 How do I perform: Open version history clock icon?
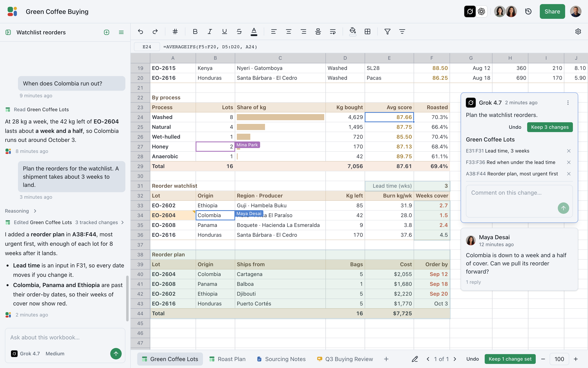(x=528, y=11)
